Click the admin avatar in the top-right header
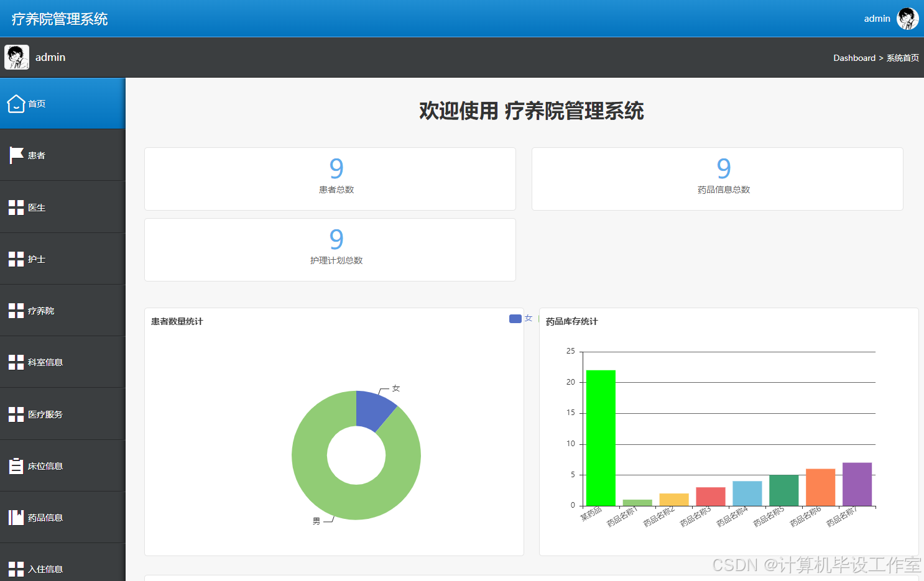 pyautogui.click(x=908, y=19)
